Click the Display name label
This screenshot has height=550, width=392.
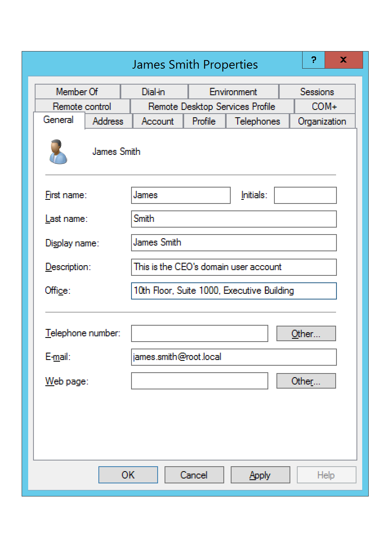(72, 243)
